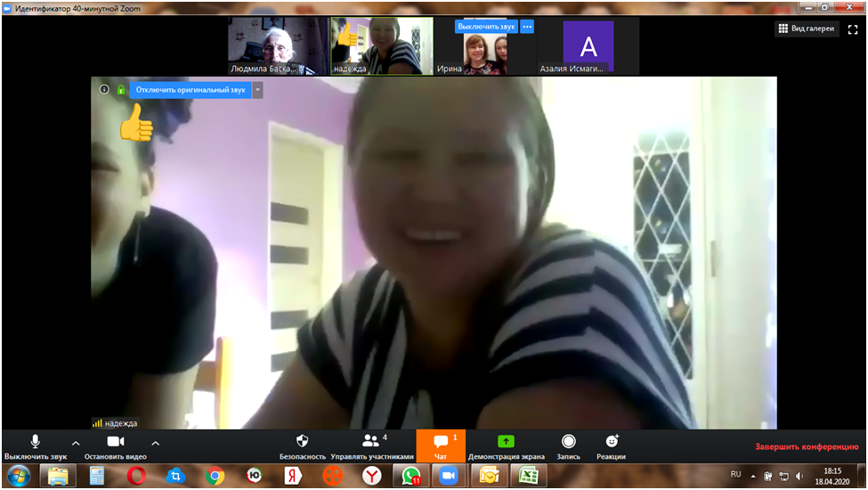
Task: Stop video with the camera toggle
Action: (115, 443)
